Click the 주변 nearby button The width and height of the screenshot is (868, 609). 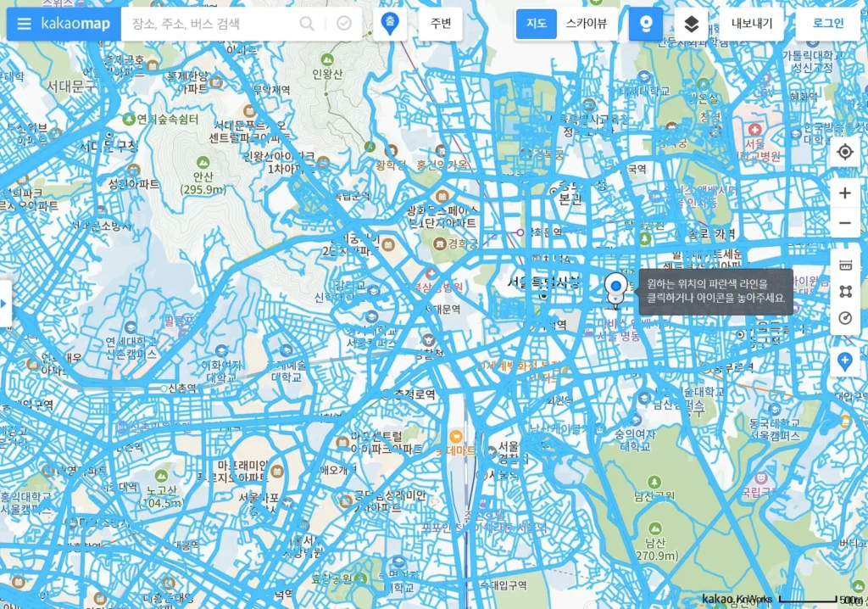pyautogui.click(x=441, y=24)
